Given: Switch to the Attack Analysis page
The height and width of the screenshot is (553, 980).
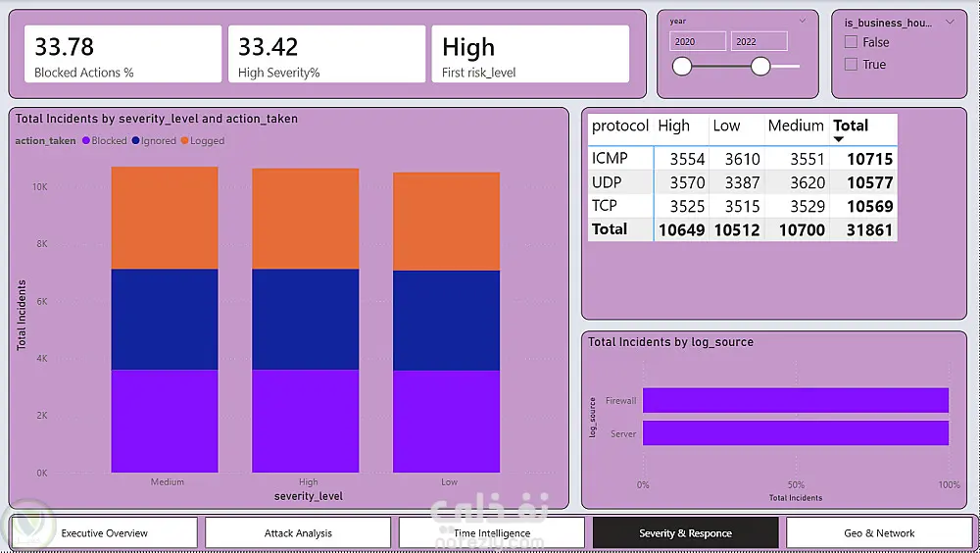Looking at the screenshot, I should 298,533.
